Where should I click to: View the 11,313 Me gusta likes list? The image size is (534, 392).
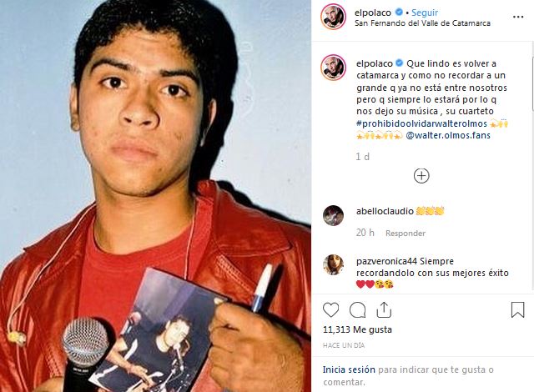point(357,329)
